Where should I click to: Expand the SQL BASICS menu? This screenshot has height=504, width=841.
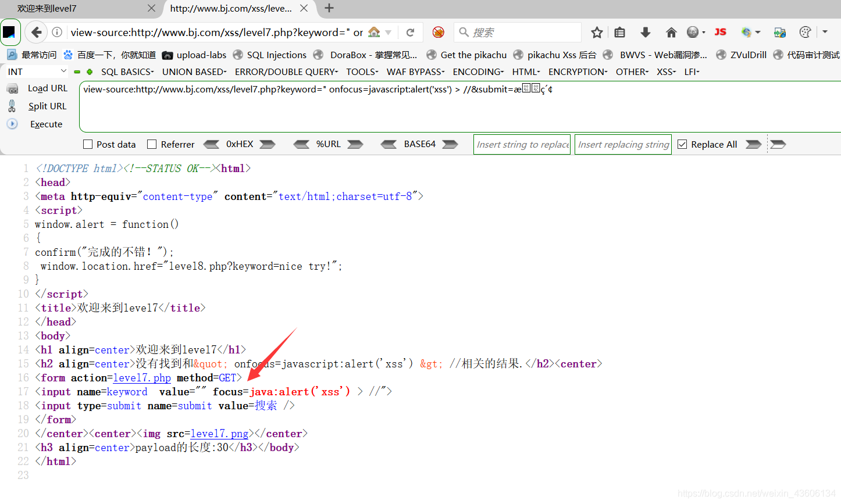(127, 72)
